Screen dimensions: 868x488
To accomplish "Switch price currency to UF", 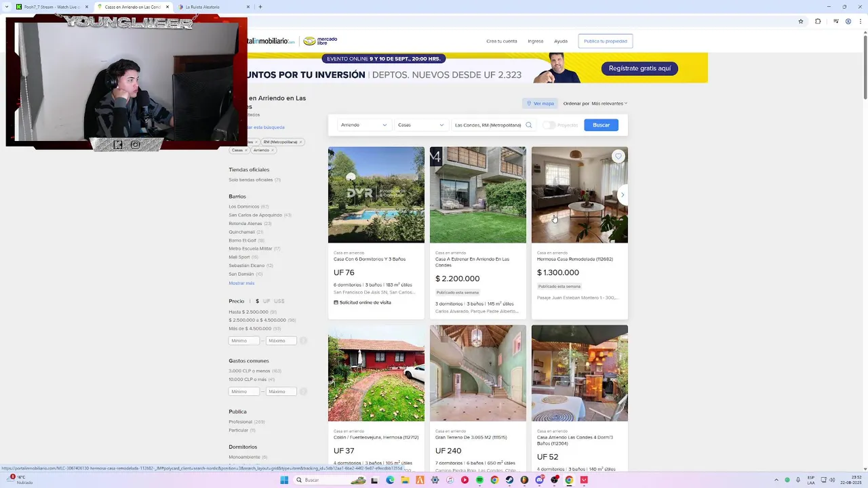I will coord(267,301).
